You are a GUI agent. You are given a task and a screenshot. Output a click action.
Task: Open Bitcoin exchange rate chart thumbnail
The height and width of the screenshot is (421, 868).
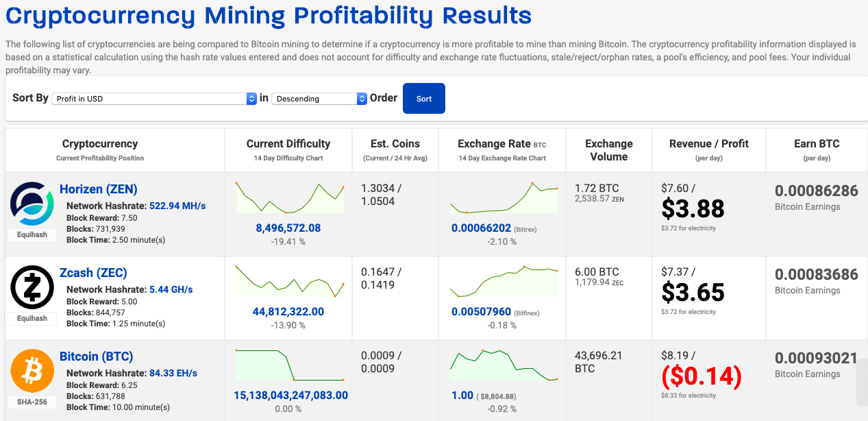click(x=504, y=365)
